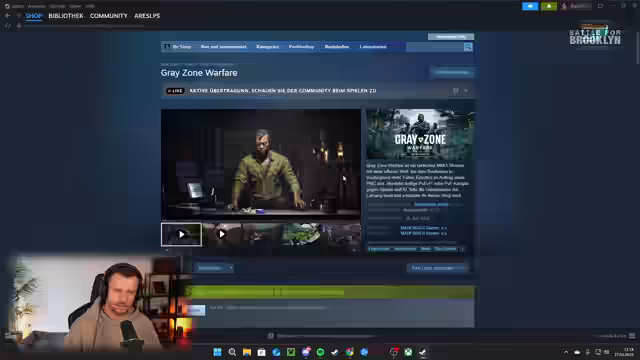Switch to the active Steam taskbar icon
Image resolution: width=640 pixels, height=360 pixels.
(423, 352)
